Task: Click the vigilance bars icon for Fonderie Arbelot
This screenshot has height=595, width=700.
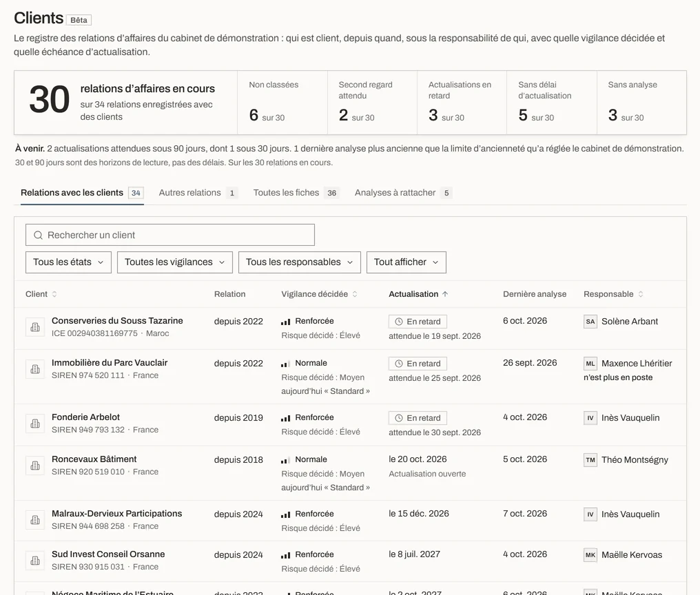Action: (x=286, y=418)
